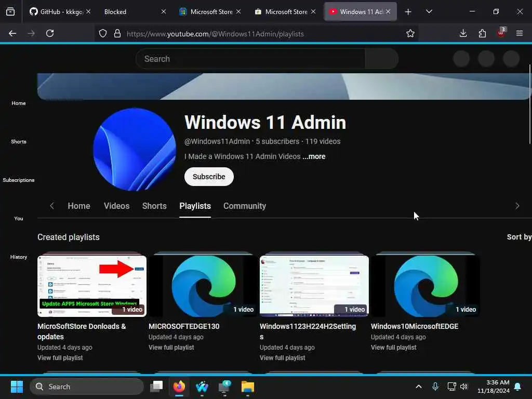Open tracking protection shield icon
Image resolution: width=532 pixels, height=399 pixels.
[103, 33]
